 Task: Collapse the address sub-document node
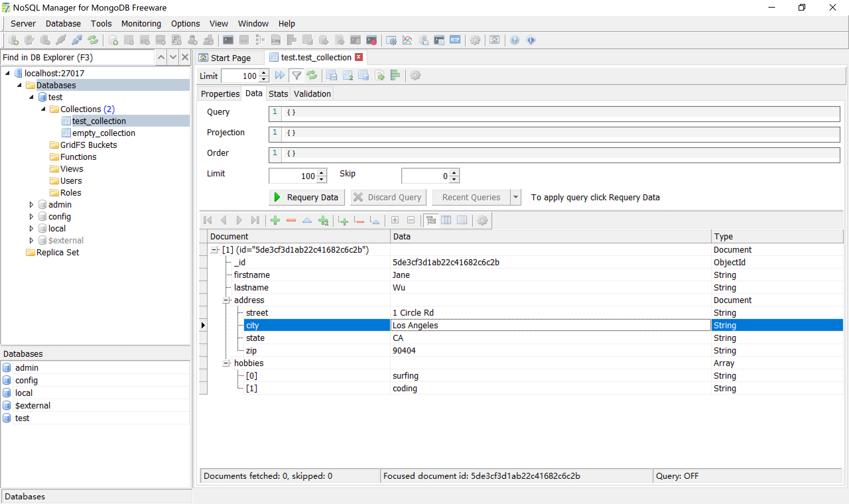[226, 300]
